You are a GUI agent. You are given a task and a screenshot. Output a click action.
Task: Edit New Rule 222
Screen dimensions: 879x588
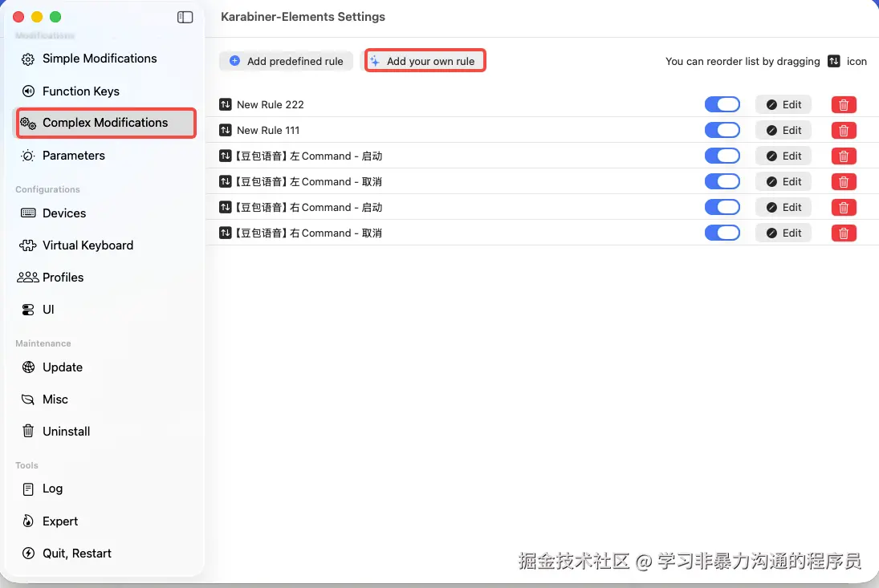783,104
